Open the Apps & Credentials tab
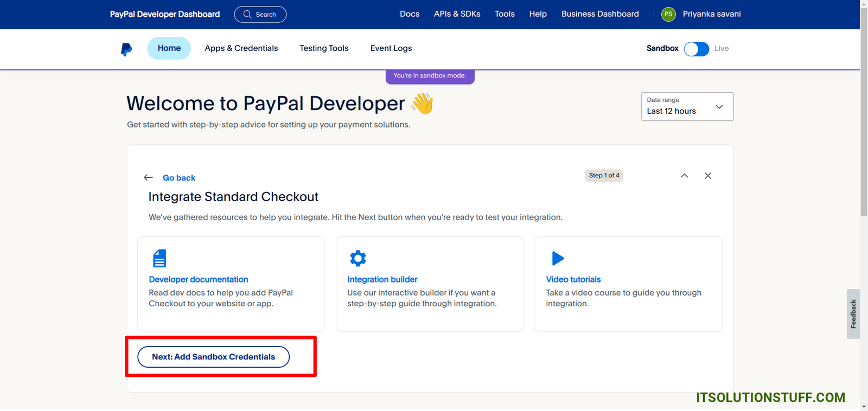Viewport: 868px width, 411px height. click(x=241, y=48)
